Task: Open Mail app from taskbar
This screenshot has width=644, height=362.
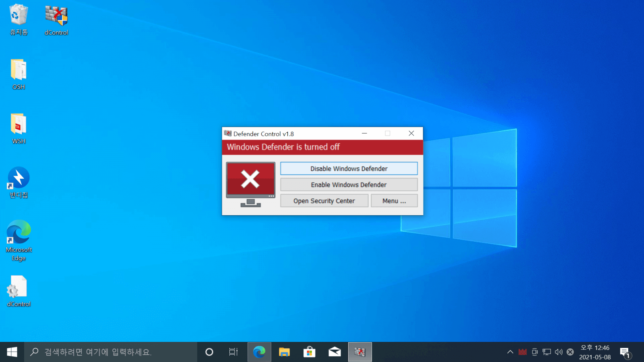Action: [334, 352]
